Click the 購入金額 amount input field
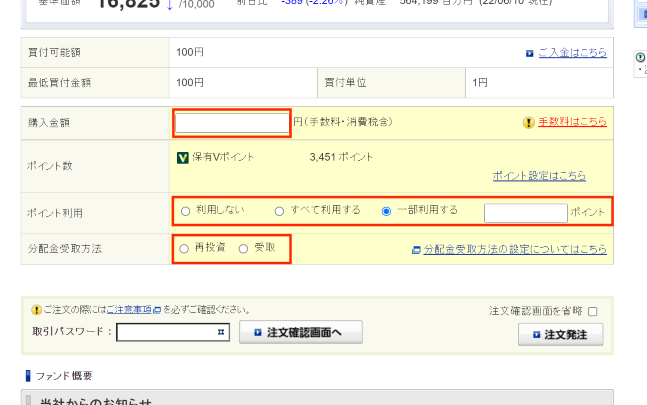Image resolution: width=647 pixels, height=405 pixels. coord(232,122)
